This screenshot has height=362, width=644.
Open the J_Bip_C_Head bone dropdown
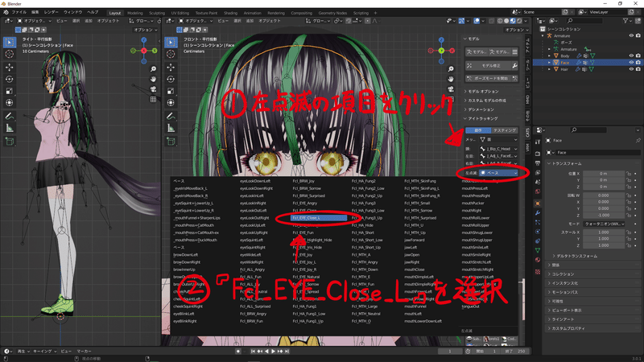[x=499, y=149]
